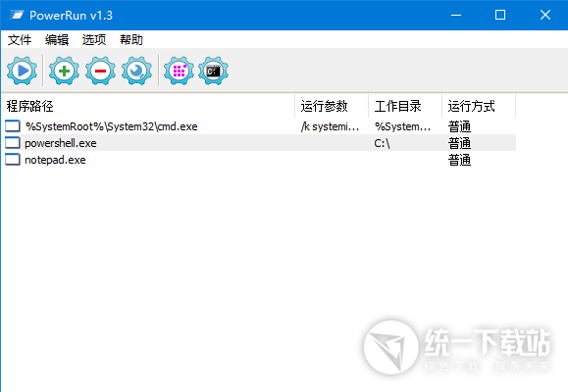The height and width of the screenshot is (392, 568).
Task: Tick the checkbox for cmd.exe entry
Action: [13, 126]
